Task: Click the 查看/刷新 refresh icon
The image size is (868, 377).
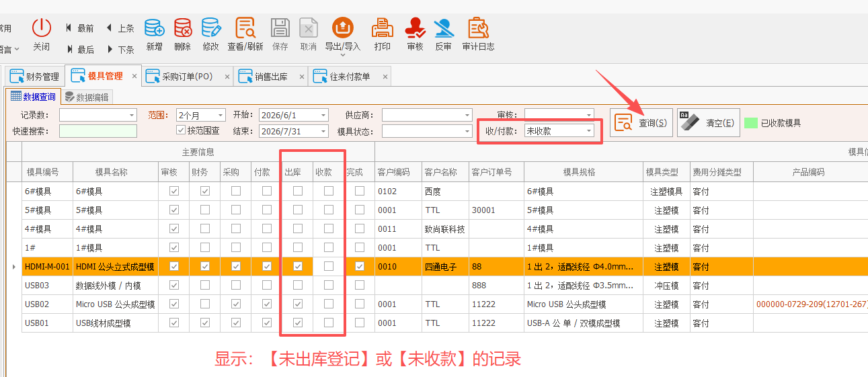Action: [x=245, y=28]
